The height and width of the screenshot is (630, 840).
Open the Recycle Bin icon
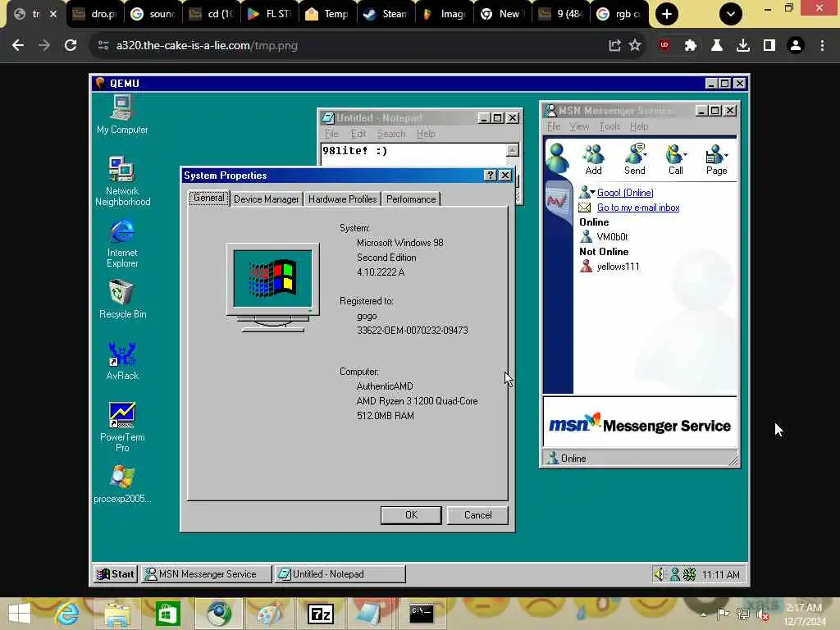[122, 300]
